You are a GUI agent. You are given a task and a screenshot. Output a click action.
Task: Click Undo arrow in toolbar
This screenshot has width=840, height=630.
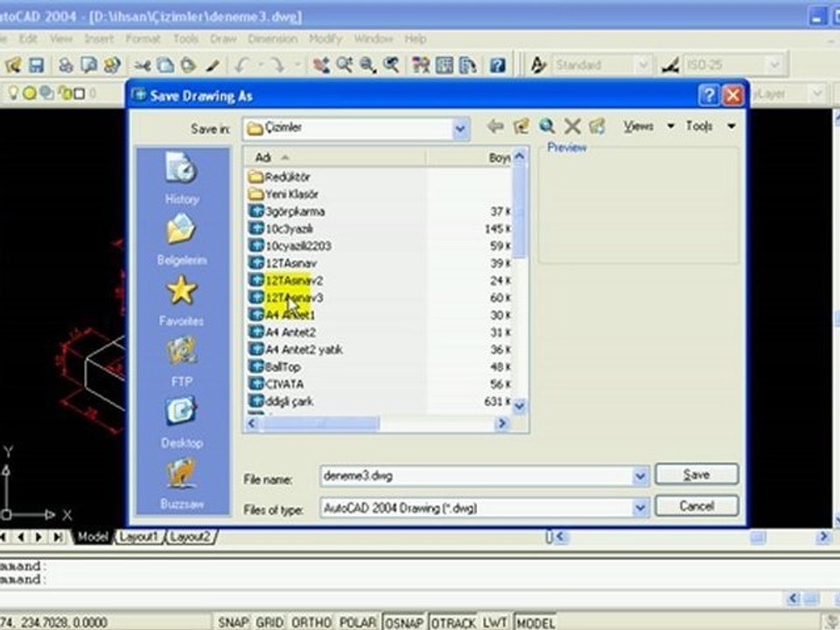point(241,66)
